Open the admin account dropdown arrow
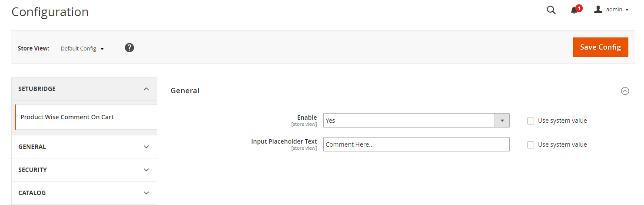 tap(627, 10)
